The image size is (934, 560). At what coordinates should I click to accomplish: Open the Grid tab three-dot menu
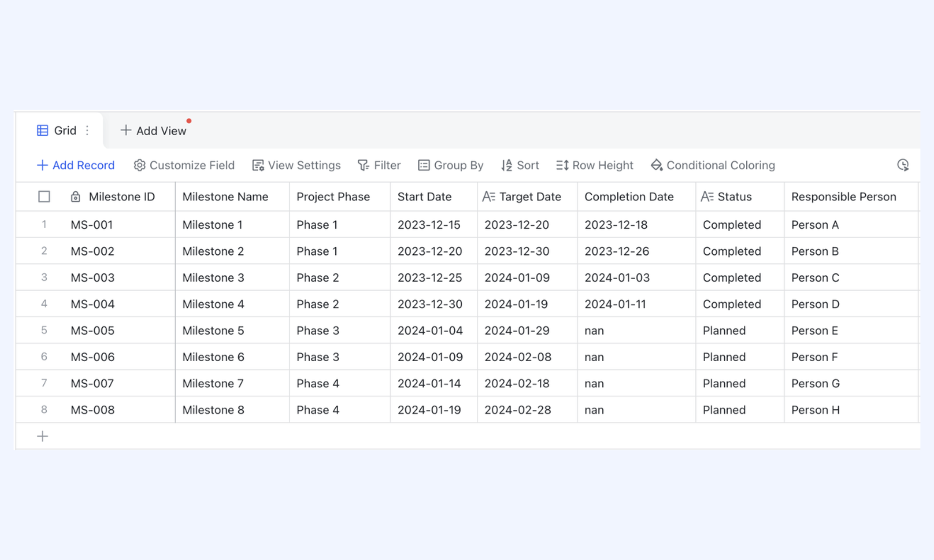coord(87,131)
